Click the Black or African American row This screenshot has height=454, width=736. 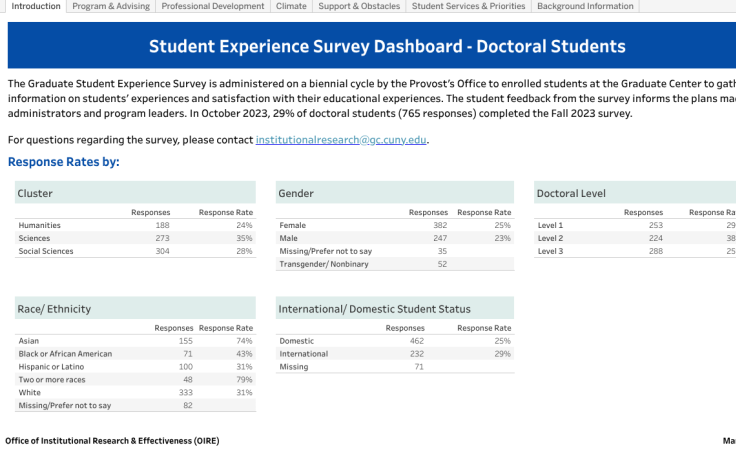tap(65, 353)
